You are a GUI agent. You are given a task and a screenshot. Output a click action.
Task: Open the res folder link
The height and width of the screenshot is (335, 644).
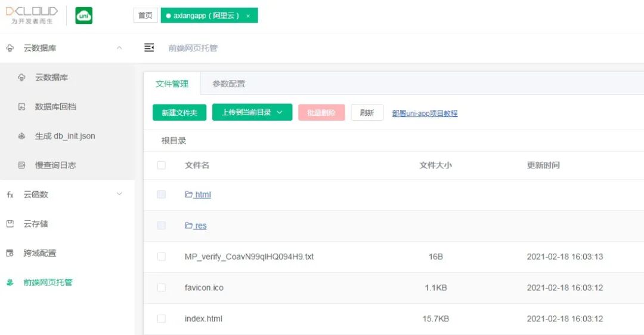[x=200, y=225]
